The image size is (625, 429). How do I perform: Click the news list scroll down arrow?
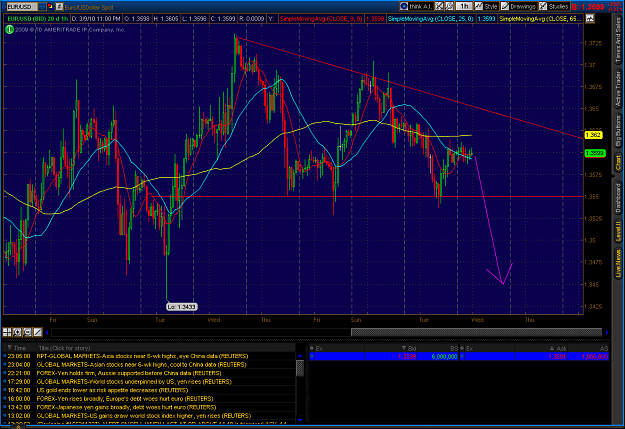[300, 419]
